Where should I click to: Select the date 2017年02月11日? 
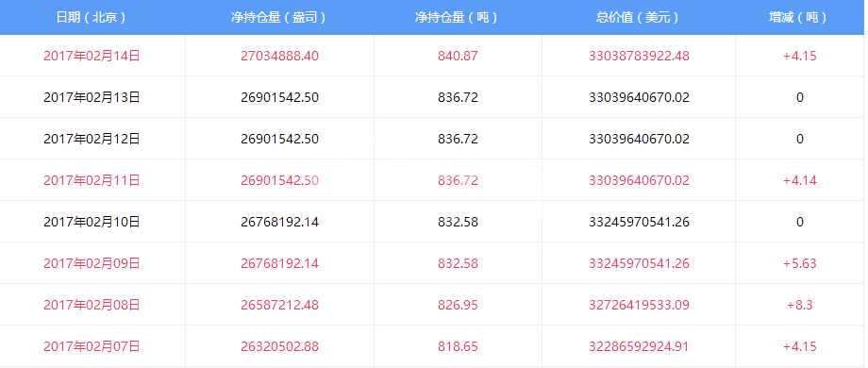[92, 180]
